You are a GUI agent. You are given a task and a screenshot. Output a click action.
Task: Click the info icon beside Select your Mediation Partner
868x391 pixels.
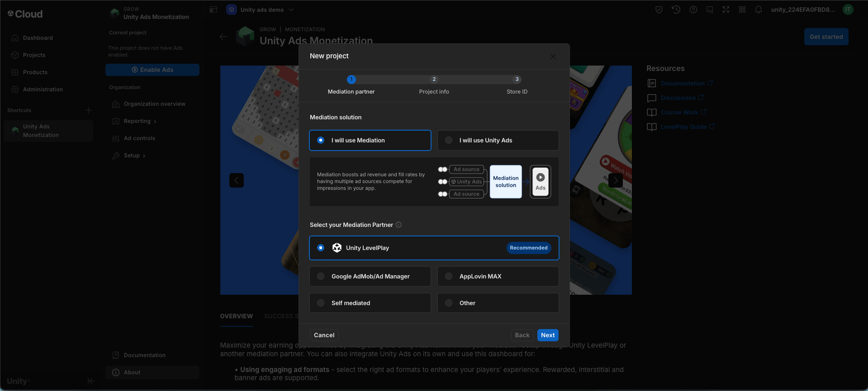click(398, 225)
